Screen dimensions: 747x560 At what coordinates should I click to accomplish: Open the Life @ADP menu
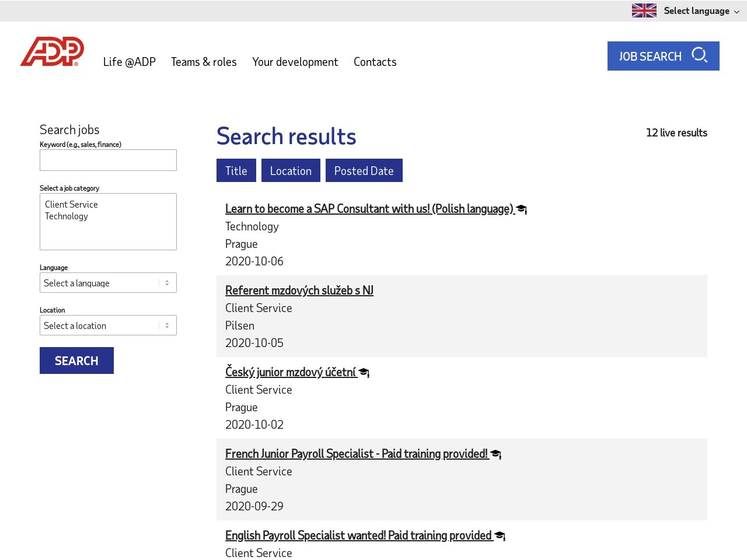(129, 62)
